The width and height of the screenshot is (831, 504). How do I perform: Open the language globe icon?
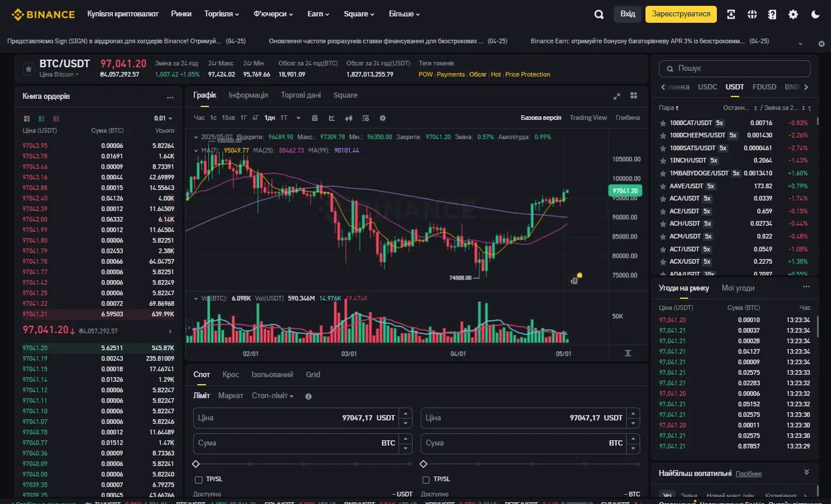point(752,15)
